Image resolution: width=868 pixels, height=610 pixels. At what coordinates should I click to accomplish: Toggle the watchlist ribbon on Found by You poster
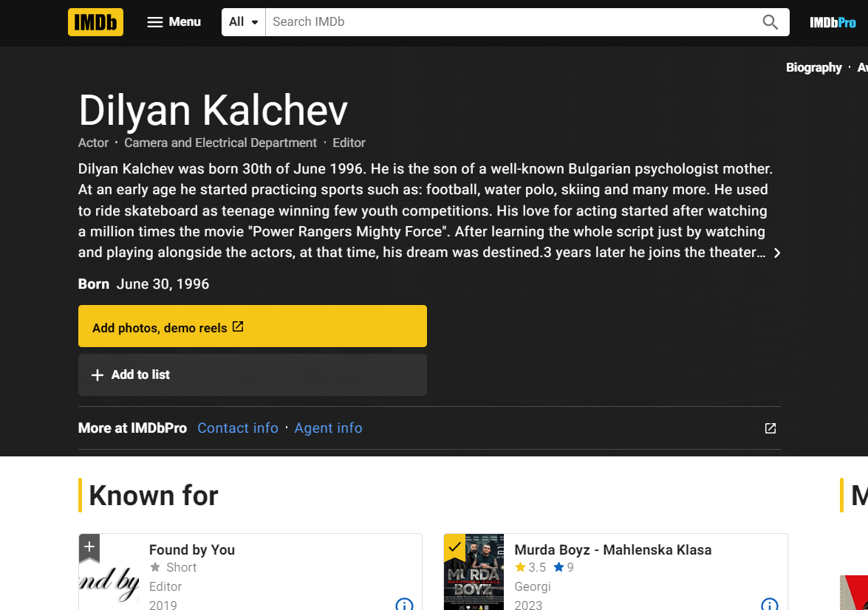[89, 548]
